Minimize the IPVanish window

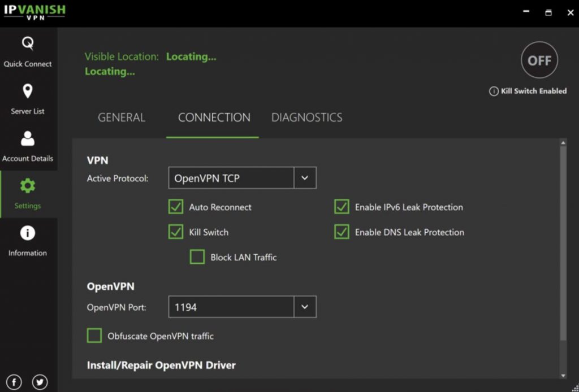(x=526, y=12)
